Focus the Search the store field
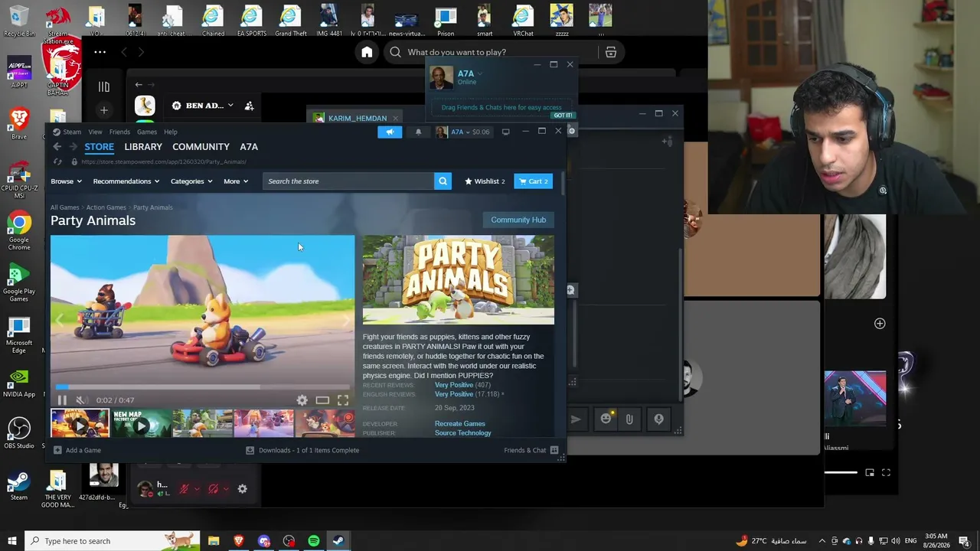This screenshot has height=551, width=980. click(x=348, y=181)
